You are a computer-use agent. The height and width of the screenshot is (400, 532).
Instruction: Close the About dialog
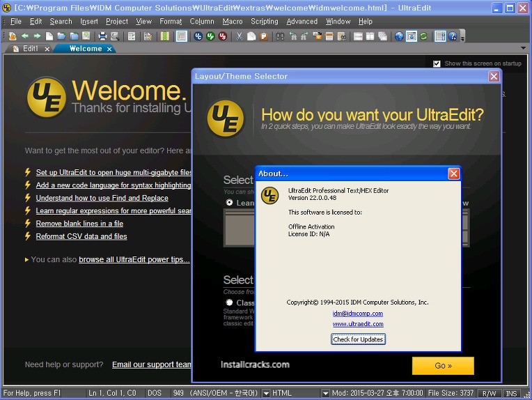pos(453,174)
